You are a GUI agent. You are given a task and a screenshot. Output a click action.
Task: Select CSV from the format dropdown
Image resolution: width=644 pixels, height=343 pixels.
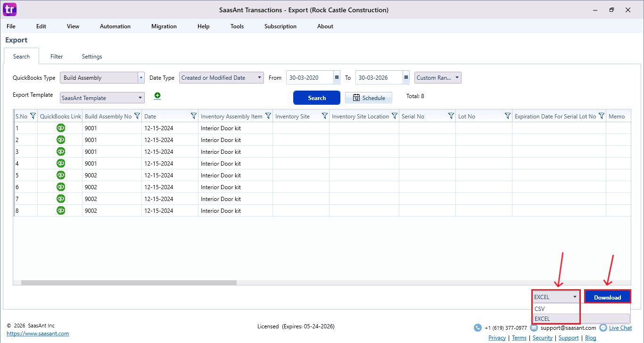[x=540, y=309]
